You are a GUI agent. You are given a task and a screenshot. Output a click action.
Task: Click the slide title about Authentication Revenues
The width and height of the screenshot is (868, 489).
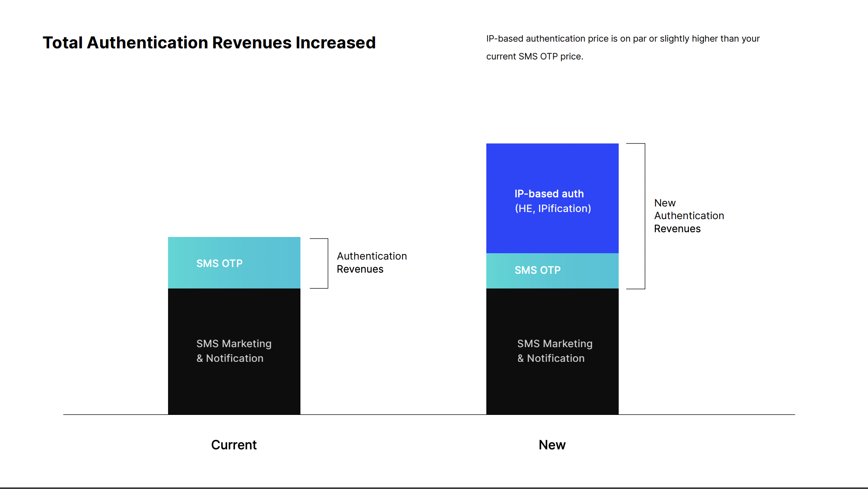[209, 43]
